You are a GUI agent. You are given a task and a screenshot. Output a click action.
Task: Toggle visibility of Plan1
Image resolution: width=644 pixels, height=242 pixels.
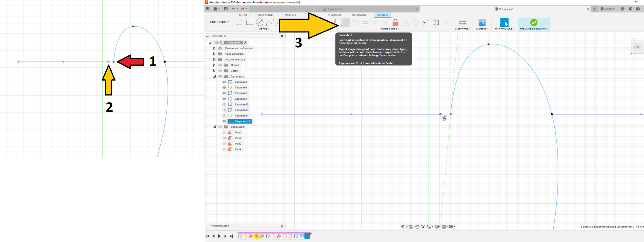[x=224, y=132]
